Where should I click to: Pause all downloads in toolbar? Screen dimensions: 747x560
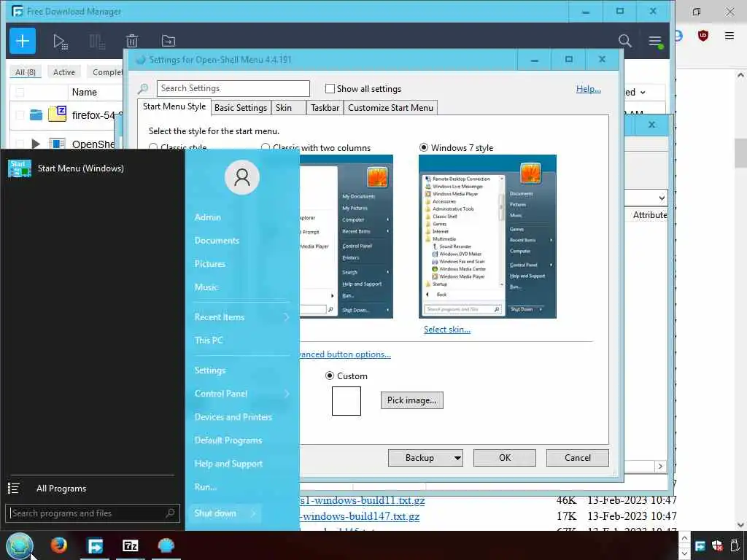point(97,42)
